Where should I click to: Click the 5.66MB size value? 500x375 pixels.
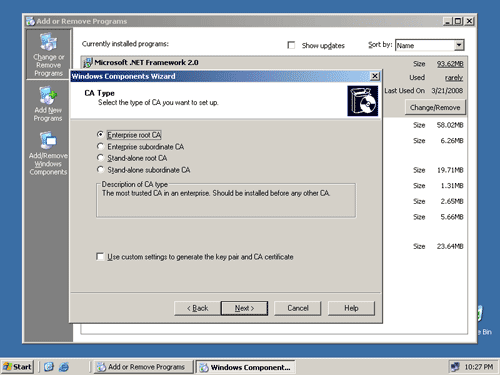(452, 217)
